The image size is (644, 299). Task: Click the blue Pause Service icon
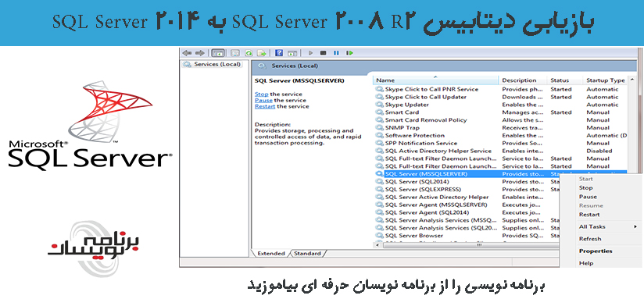pyautogui.click(x=336, y=53)
